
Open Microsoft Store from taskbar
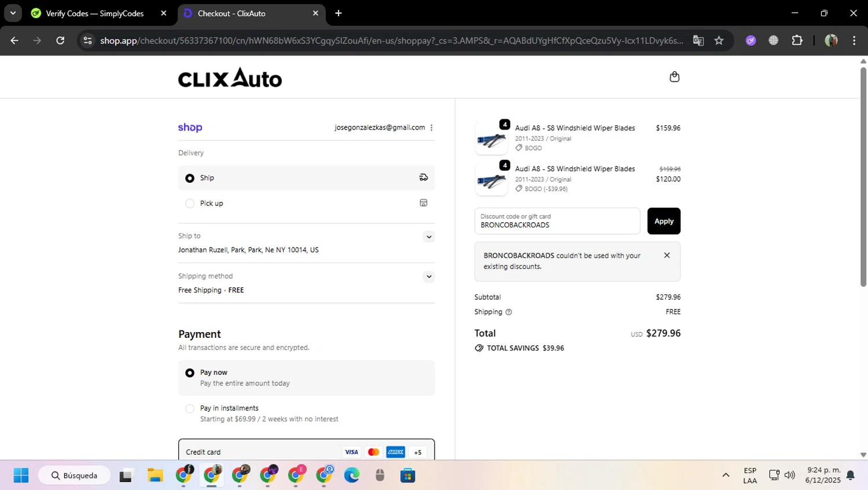(x=408, y=476)
